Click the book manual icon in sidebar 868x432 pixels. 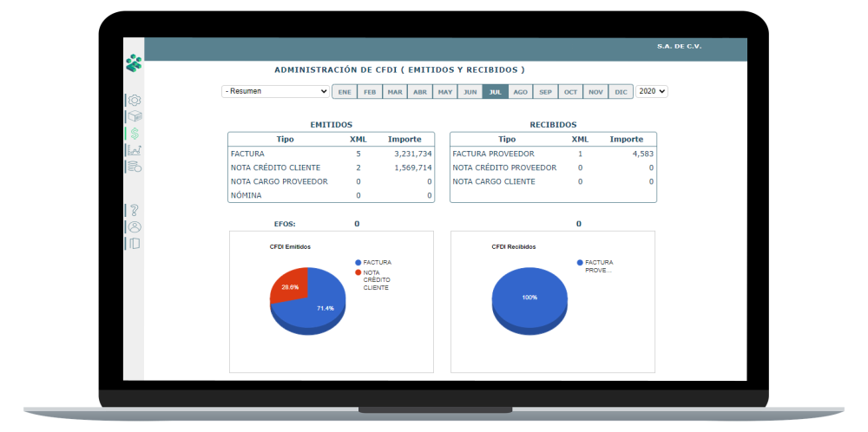pos(135,244)
